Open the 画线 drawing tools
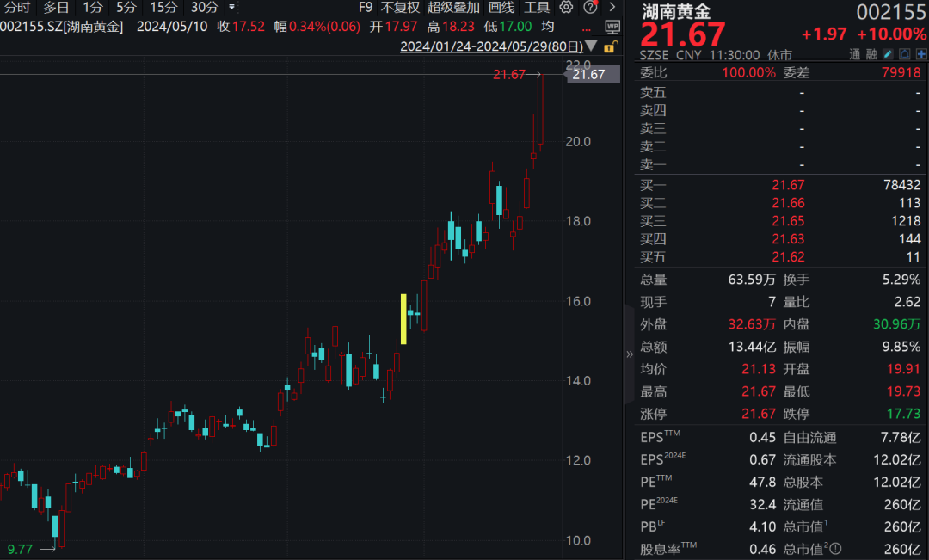The image size is (929, 560). click(x=501, y=8)
